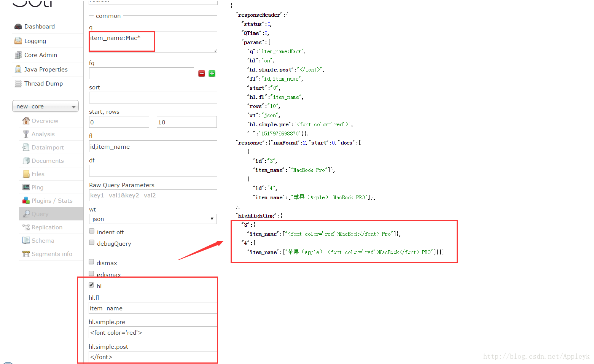Enable the edismax checkbox
The height and width of the screenshot is (364, 594).
tap(91, 273)
